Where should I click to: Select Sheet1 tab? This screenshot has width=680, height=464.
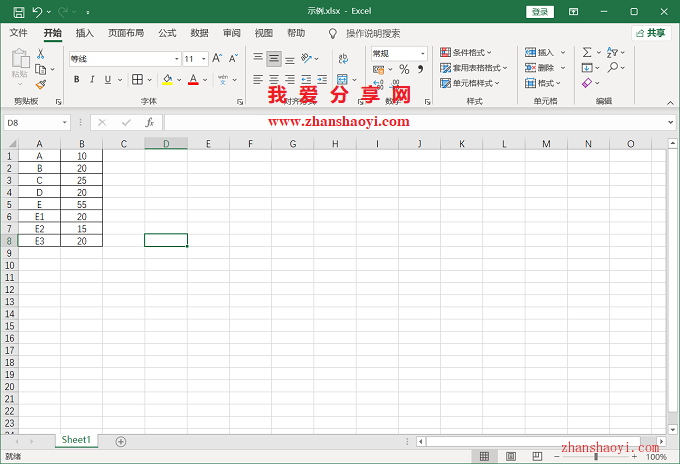click(x=76, y=440)
